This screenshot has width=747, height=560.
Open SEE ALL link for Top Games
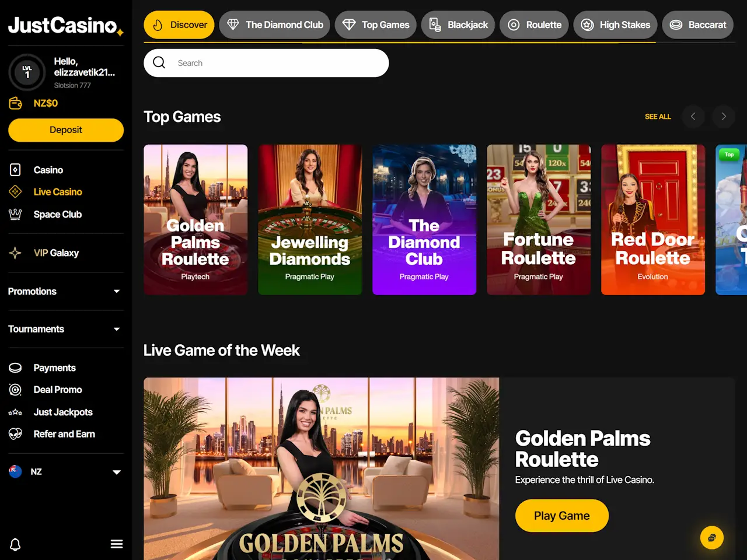tap(658, 117)
